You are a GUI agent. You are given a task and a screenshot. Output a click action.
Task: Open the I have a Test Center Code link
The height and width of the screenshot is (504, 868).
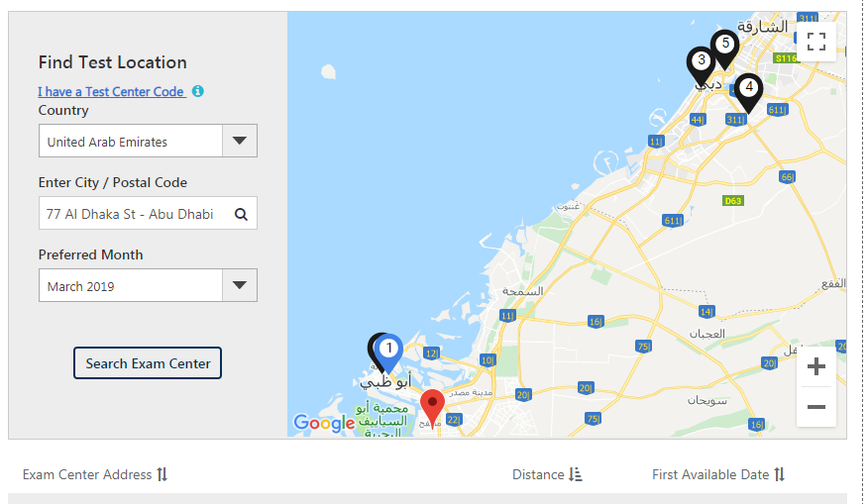point(111,91)
